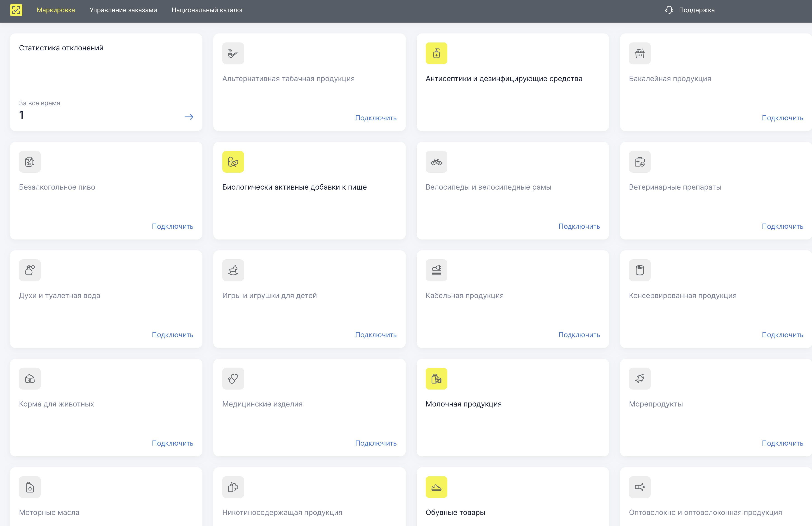Image resolution: width=812 pixels, height=526 pixels.
Task: Click the canned goods tin icon
Action: [x=640, y=270]
